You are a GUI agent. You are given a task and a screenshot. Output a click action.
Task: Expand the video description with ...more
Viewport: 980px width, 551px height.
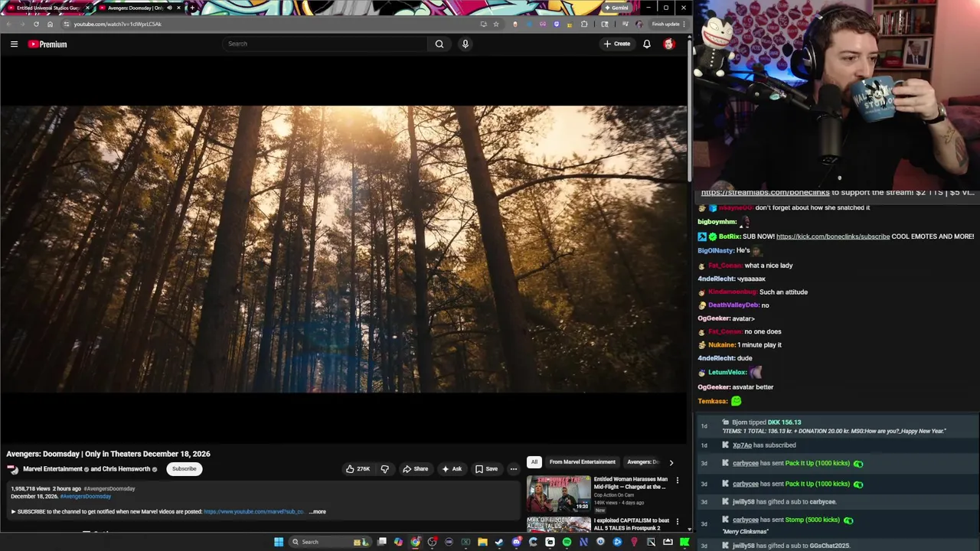[318, 512]
